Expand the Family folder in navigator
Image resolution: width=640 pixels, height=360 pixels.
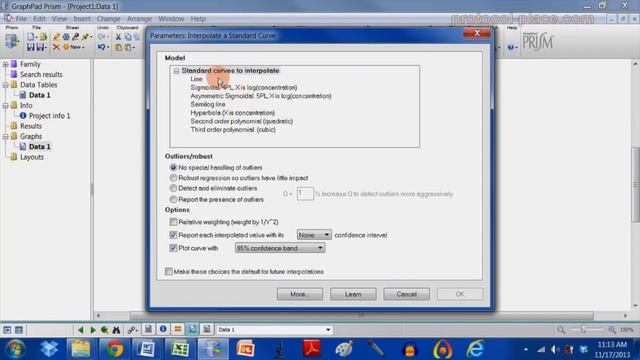pos(6,64)
